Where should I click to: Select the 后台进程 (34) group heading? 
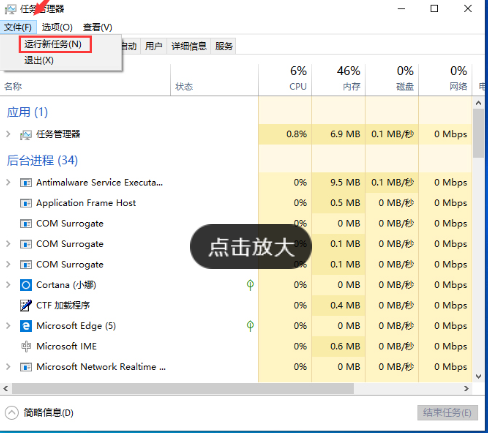[x=42, y=161]
